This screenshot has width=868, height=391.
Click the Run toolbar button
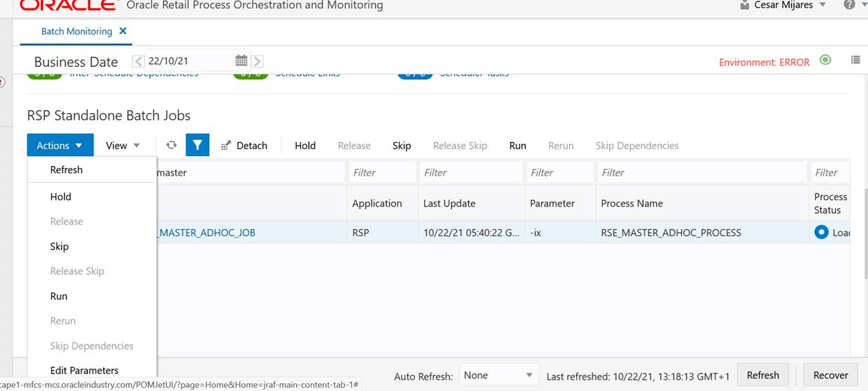pyautogui.click(x=518, y=146)
